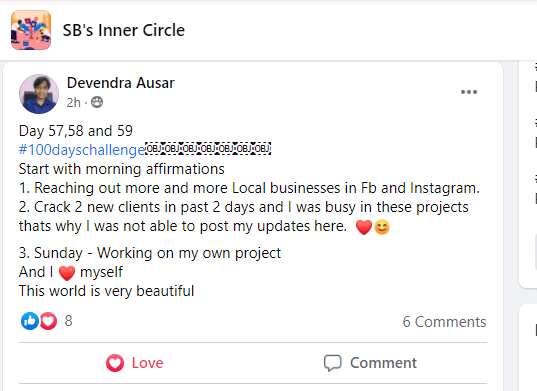Open the #100dayschallenge hashtag
Viewport: 537px width, 391px height.
point(82,150)
